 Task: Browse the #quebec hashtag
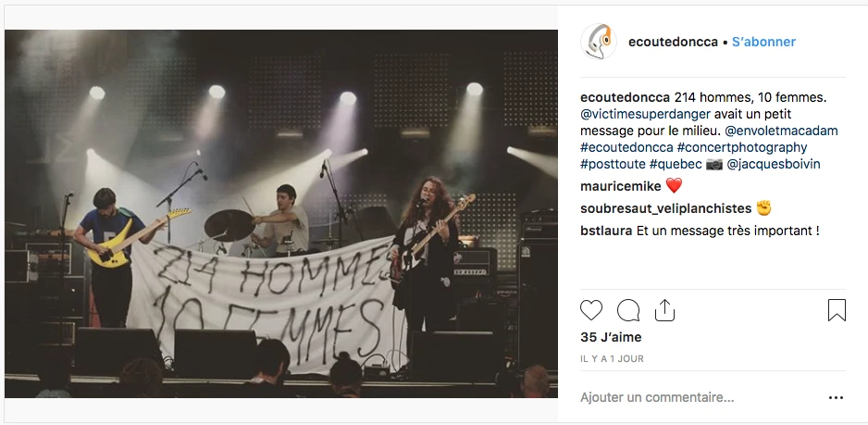pos(676,165)
